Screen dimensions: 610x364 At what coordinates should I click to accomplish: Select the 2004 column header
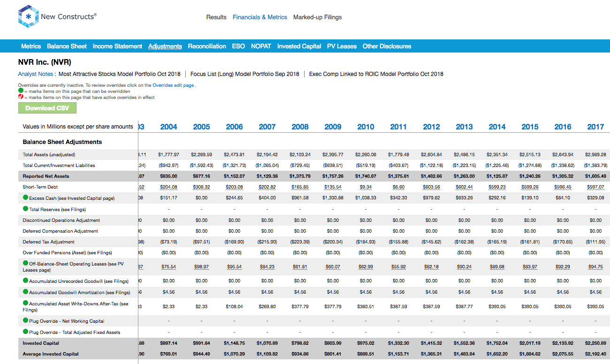[168, 127]
